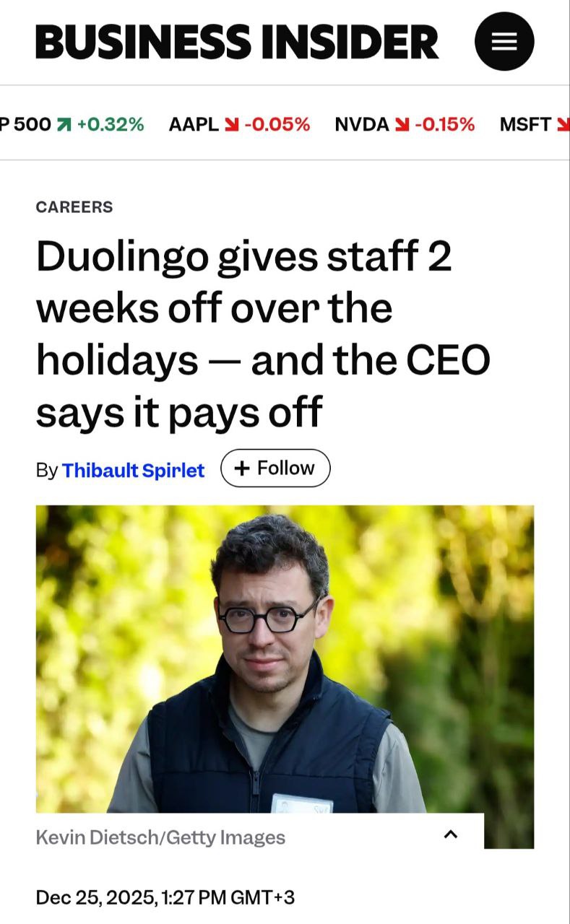Click the Kevin Dietsch/Getty Images credit
This screenshot has width=570, height=924.
point(160,837)
